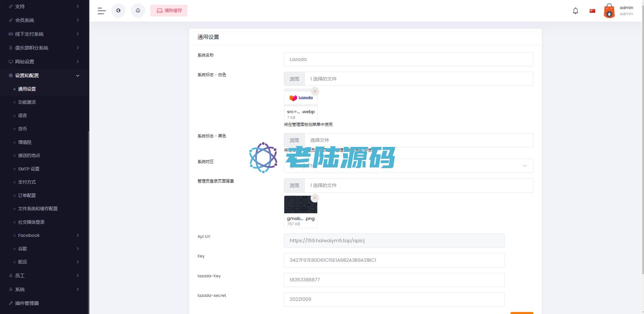Viewport: 644px width, 314px height.
Task: Go to SMTP 设置 page
Action: coord(29,169)
